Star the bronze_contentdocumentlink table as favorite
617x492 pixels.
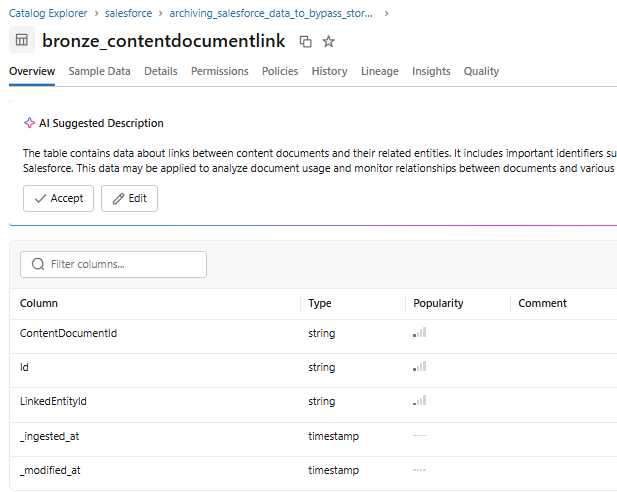pos(328,41)
